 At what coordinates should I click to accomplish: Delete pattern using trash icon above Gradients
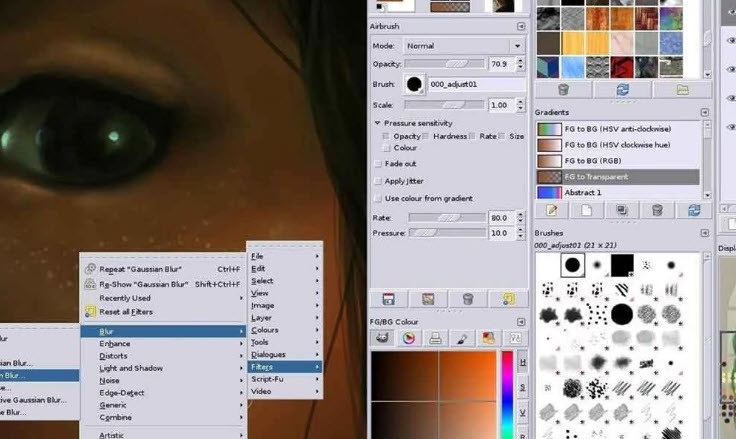point(563,89)
